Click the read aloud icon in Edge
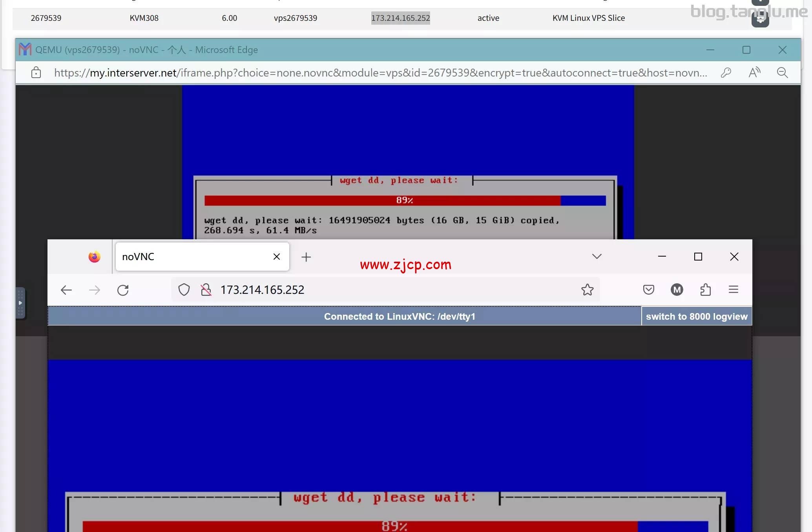The height and width of the screenshot is (532, 812). (754, 72)
